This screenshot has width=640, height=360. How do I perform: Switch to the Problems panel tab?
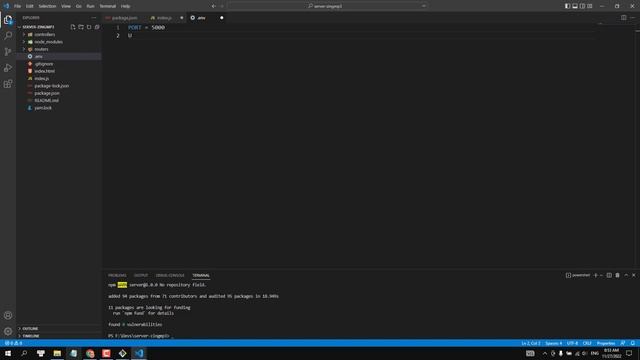coord(117,276)
